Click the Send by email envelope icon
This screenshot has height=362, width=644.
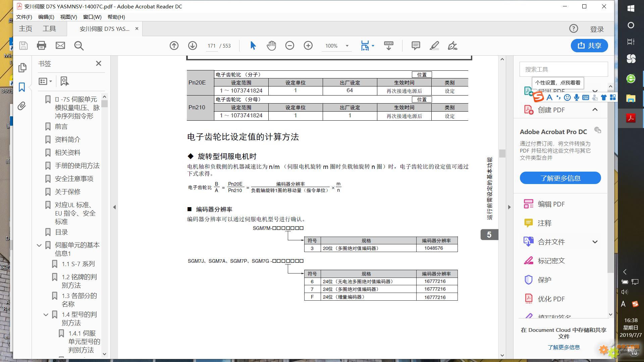(x=60, y=46)
